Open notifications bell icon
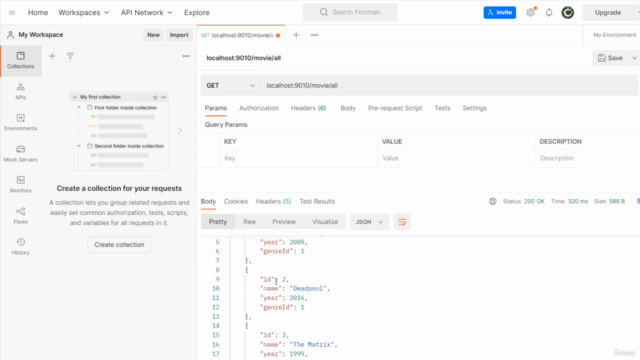 549,13
